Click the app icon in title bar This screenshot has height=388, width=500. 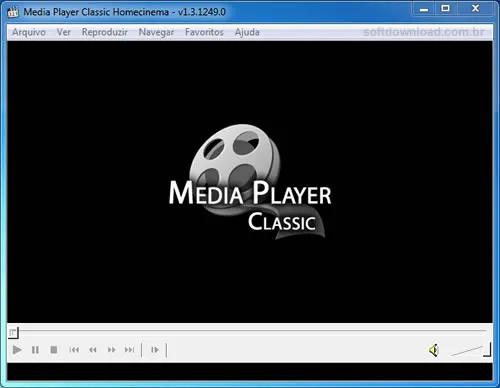[13, 12]
